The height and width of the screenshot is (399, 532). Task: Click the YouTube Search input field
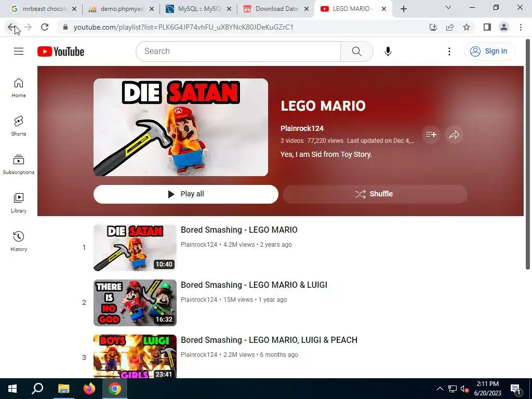point(238,51)
